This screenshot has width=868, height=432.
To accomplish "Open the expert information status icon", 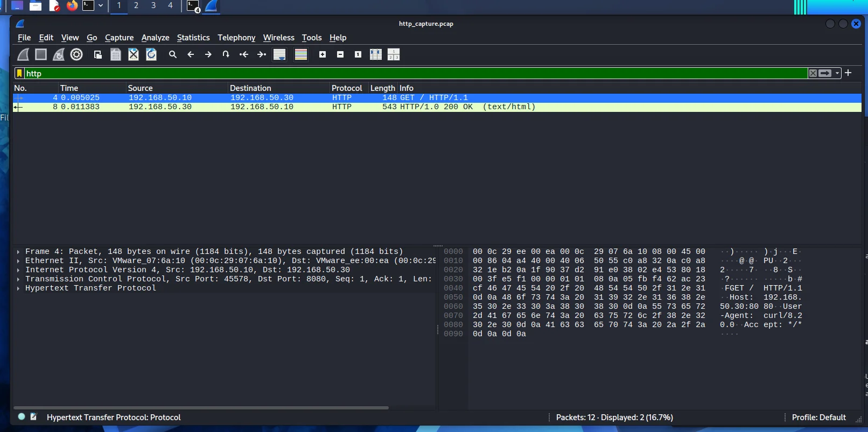I will tap(22, 416).
